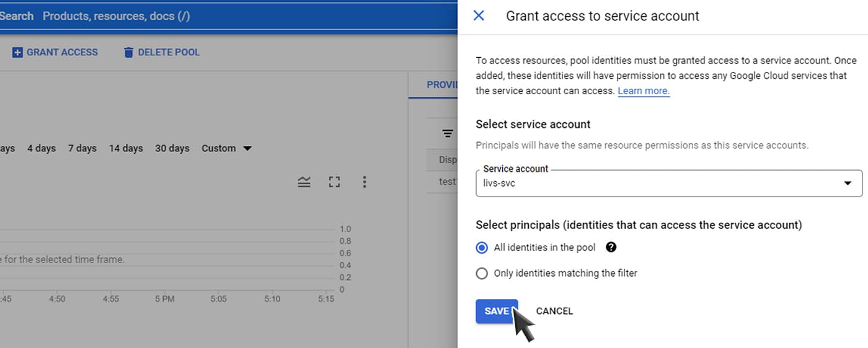
Task: Open the chart legend toggle icon
Action: point(304,182)
